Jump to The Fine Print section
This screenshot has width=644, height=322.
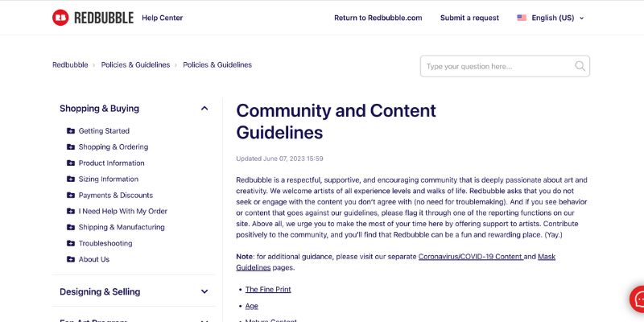click(268, 290)
